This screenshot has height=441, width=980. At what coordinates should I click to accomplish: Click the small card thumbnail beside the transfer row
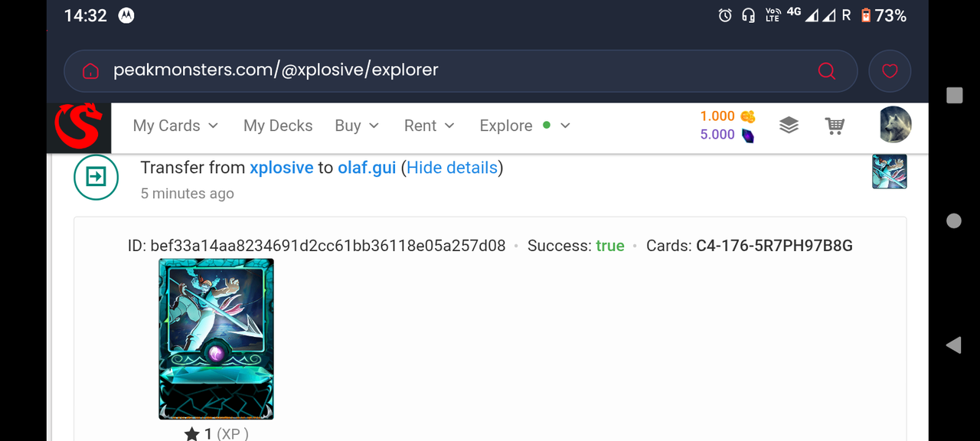[890, 171]
